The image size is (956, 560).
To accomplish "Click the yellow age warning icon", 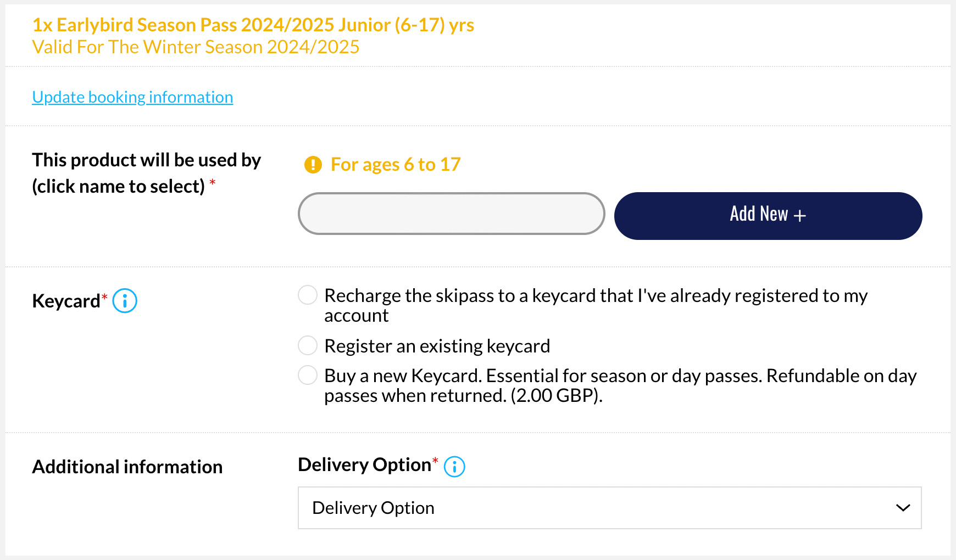I will point(313,164).
